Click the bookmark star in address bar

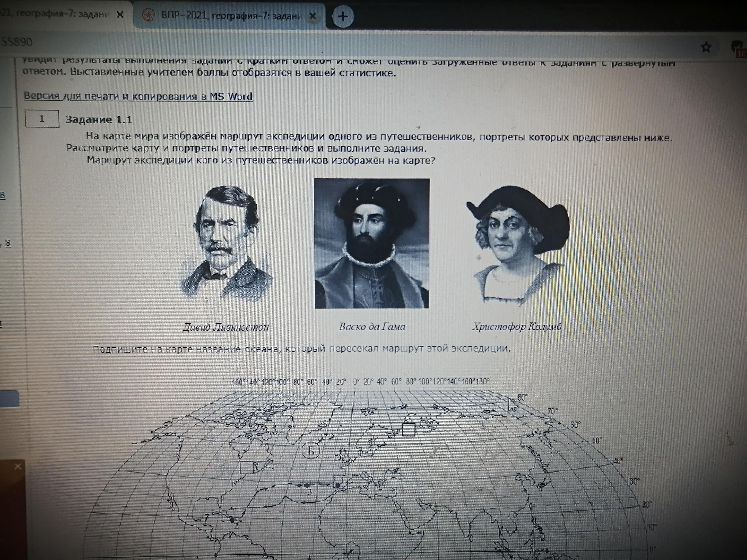(x=706, y=47)
